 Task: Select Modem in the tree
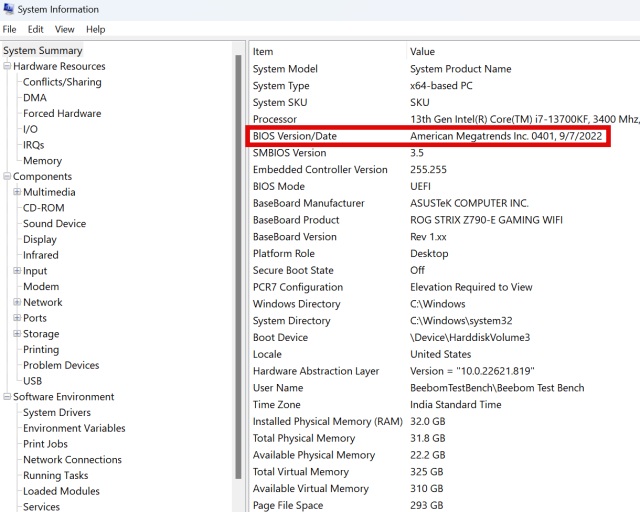[x=41, y=286]
